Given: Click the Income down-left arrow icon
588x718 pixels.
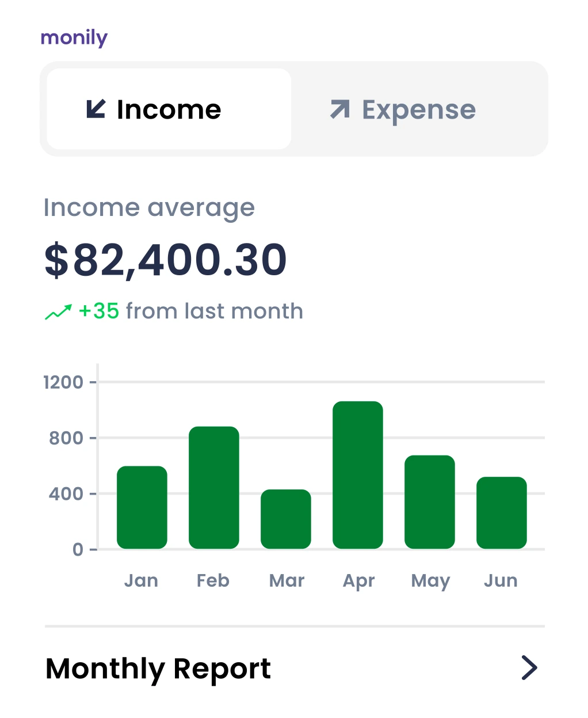Looking at the screenshot, I should coord(96,109).
